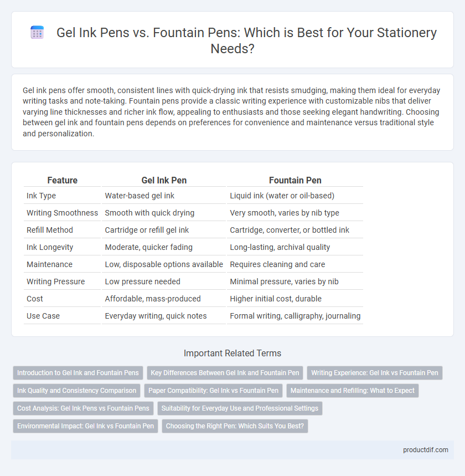Click the calendar grid icon beside title
This screenshot has height=476, width=465.
[x=37, y=33]
